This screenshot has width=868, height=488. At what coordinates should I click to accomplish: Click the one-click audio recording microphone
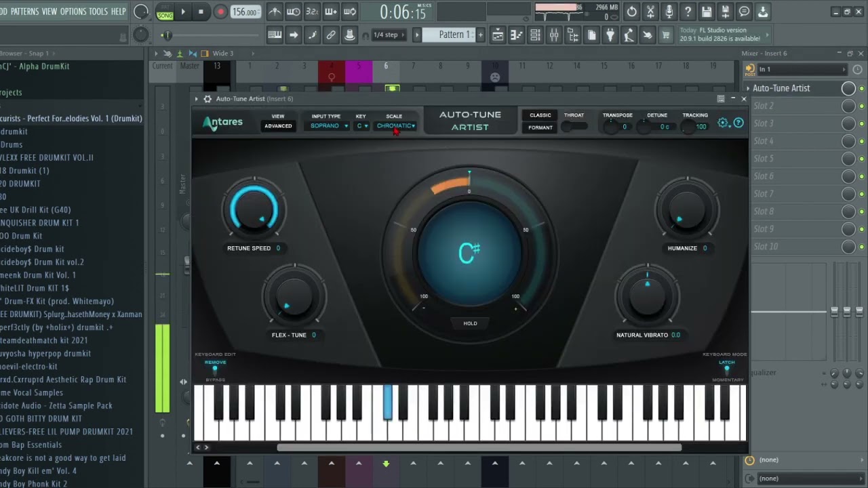click(669, 12)
